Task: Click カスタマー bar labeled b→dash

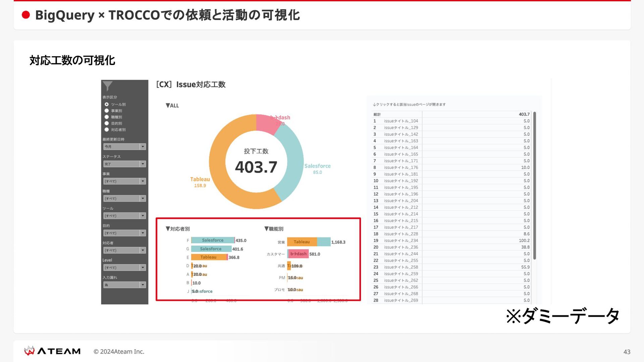Action: tap(298, 254)
